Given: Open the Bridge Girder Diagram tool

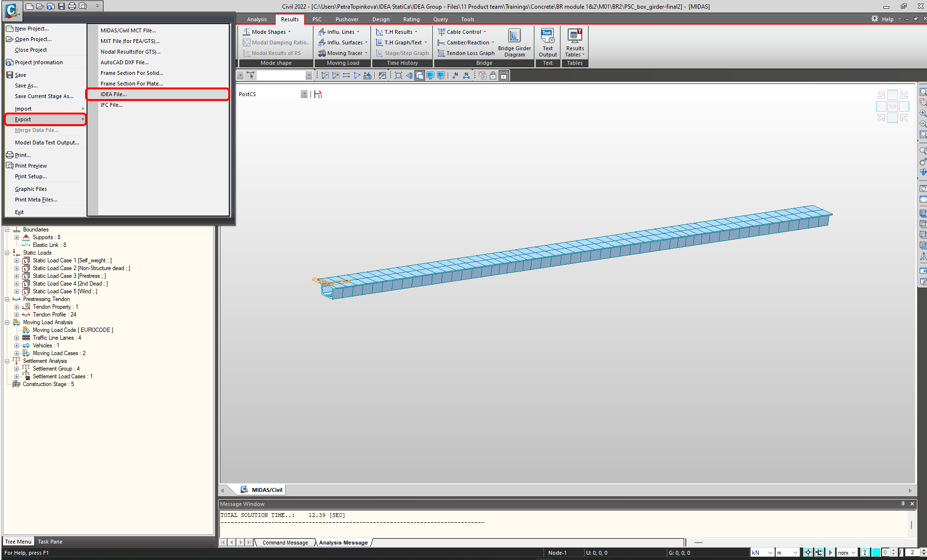Looking at the screenshot, I should point(514,43).
